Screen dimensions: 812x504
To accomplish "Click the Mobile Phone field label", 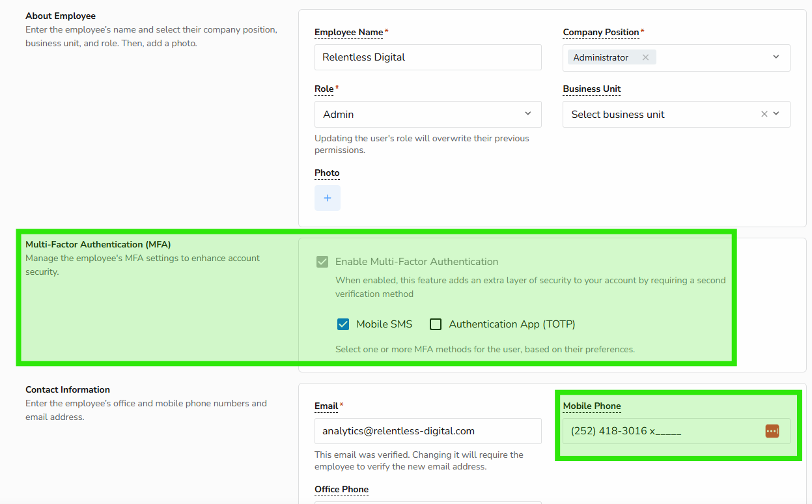I will click(x=592, y=406).
